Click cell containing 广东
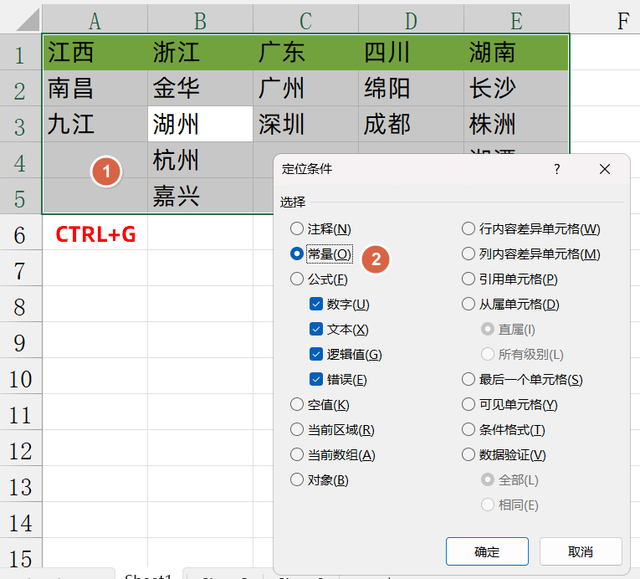 [306, 53]
